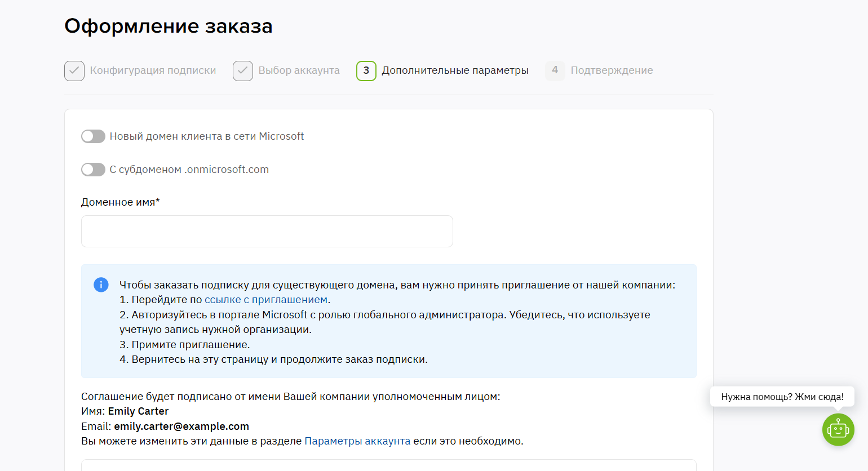Click the Соглашение будет подписано sentence
The image size is (868, 471).
[291, 397]
